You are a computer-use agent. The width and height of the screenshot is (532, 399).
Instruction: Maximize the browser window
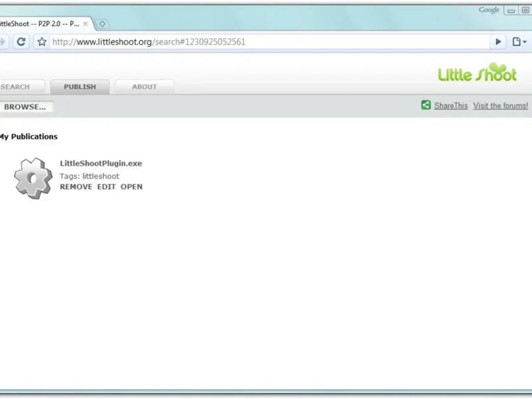point(525,11)
